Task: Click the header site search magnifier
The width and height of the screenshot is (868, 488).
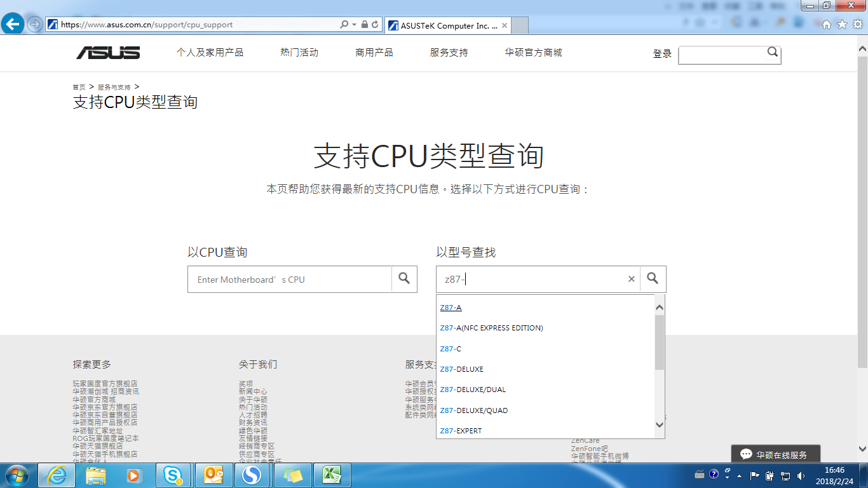Action: click(773, 52)
